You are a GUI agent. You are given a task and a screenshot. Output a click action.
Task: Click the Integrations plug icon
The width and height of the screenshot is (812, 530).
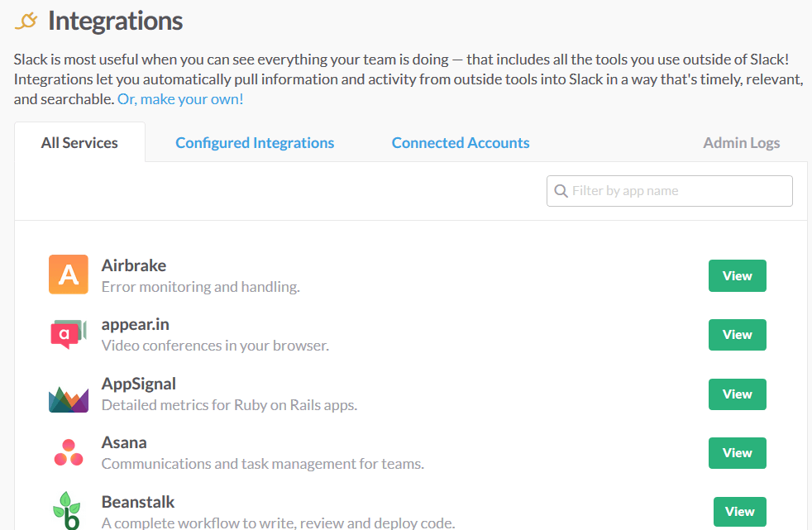[x=26, y=21]
